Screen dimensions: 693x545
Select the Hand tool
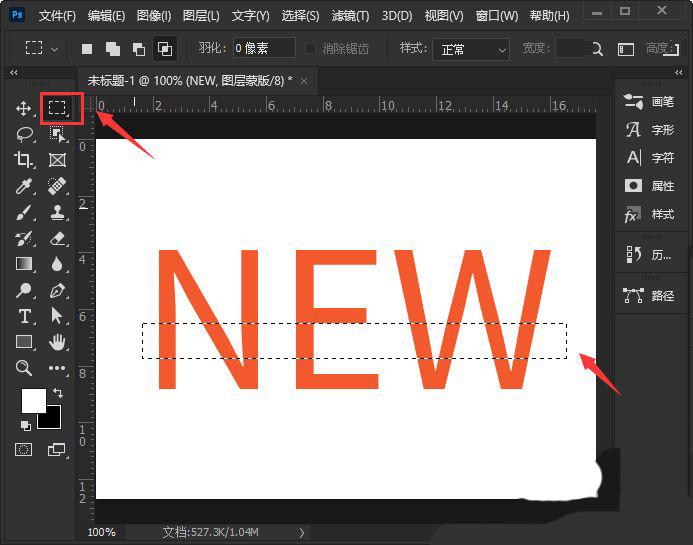[57, 343]
